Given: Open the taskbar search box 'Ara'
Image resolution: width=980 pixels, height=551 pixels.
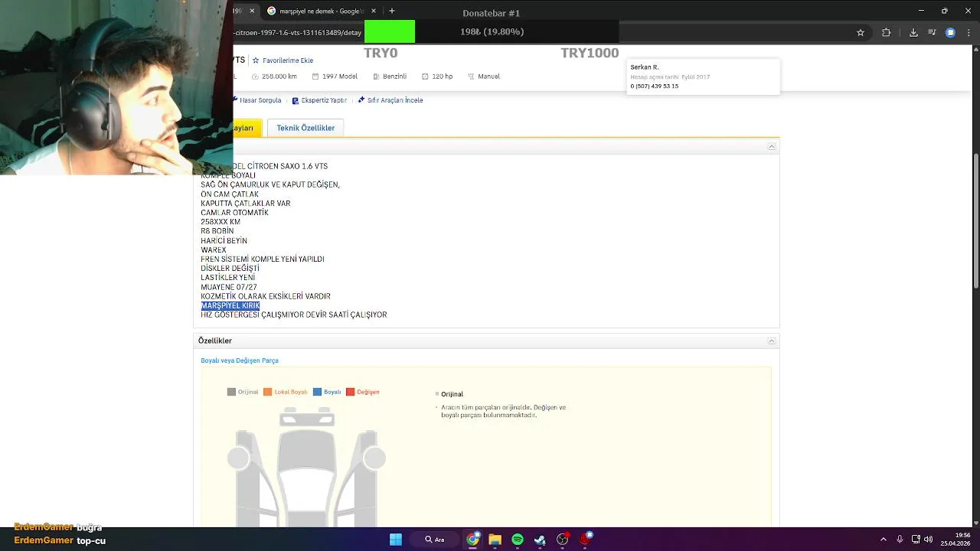Looking at the screenshot, I should pos(435,540).
